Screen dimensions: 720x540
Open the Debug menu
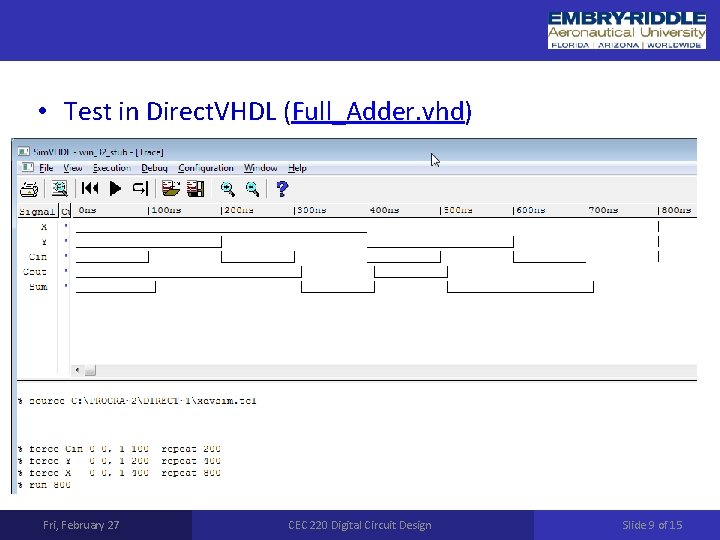154,168
